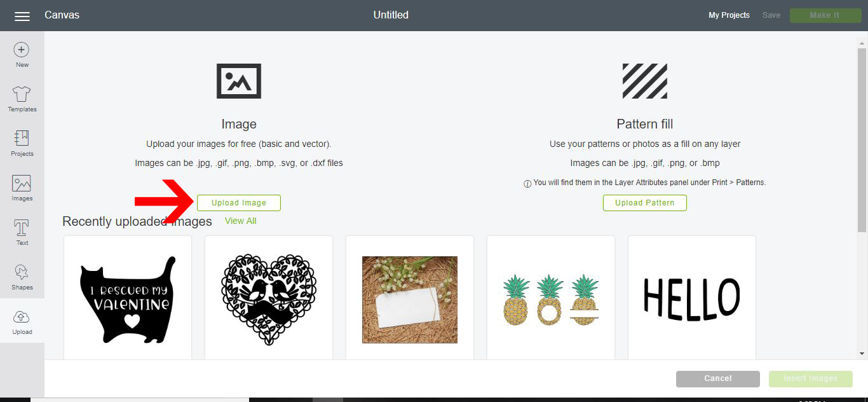This screenshot has height=402, width=868.
Task: Click the Upload Pattern button
Action: point(645,203)
